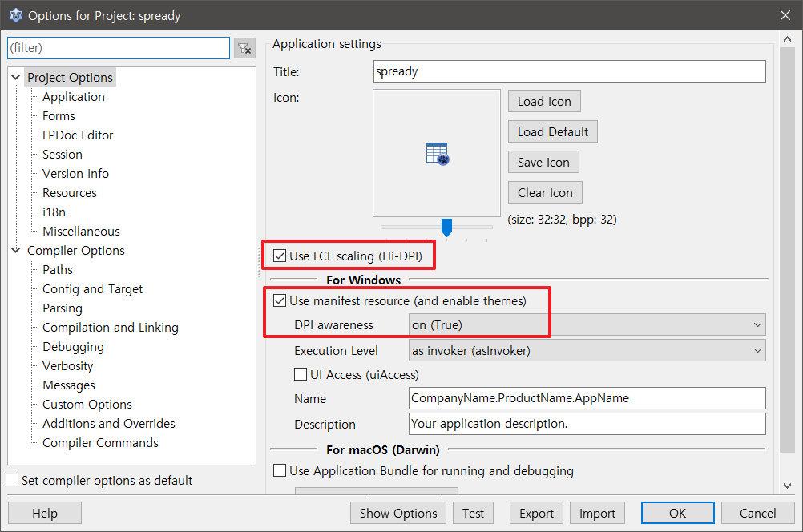Select Compiler Commands page

[101, 443]
